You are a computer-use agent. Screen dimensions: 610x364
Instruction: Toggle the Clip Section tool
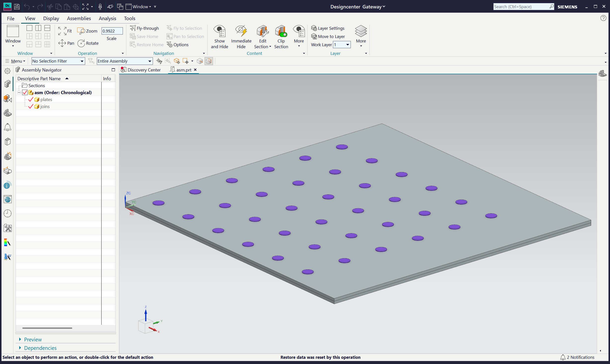(281, 37)
